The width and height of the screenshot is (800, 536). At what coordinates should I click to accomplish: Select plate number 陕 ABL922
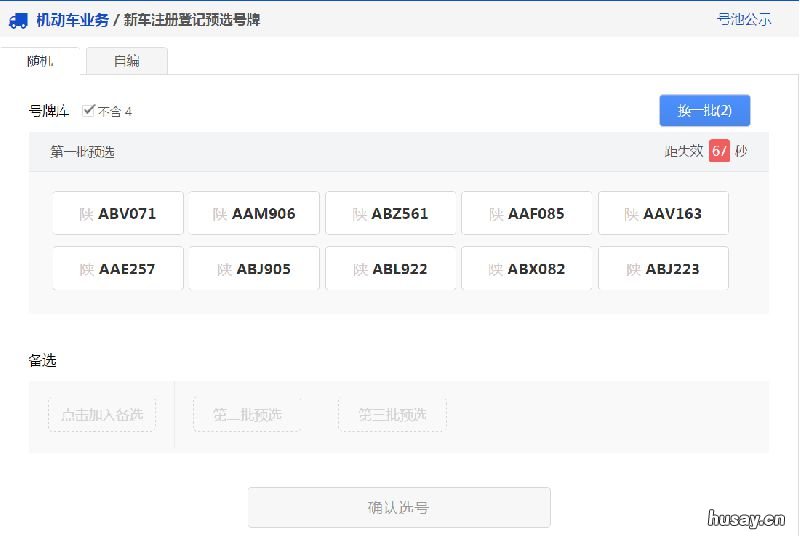[x=391, y=269]
